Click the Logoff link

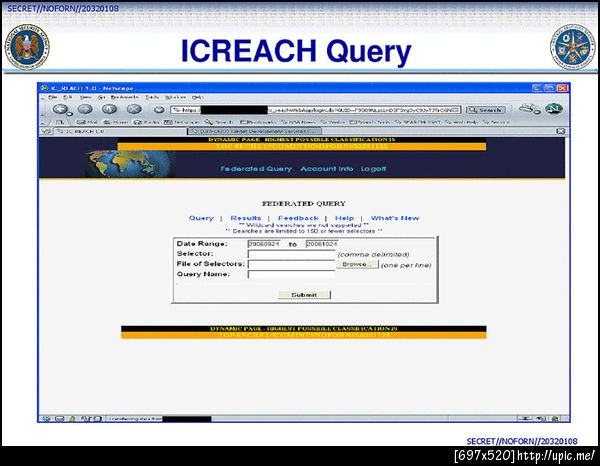tap(373, 169)
